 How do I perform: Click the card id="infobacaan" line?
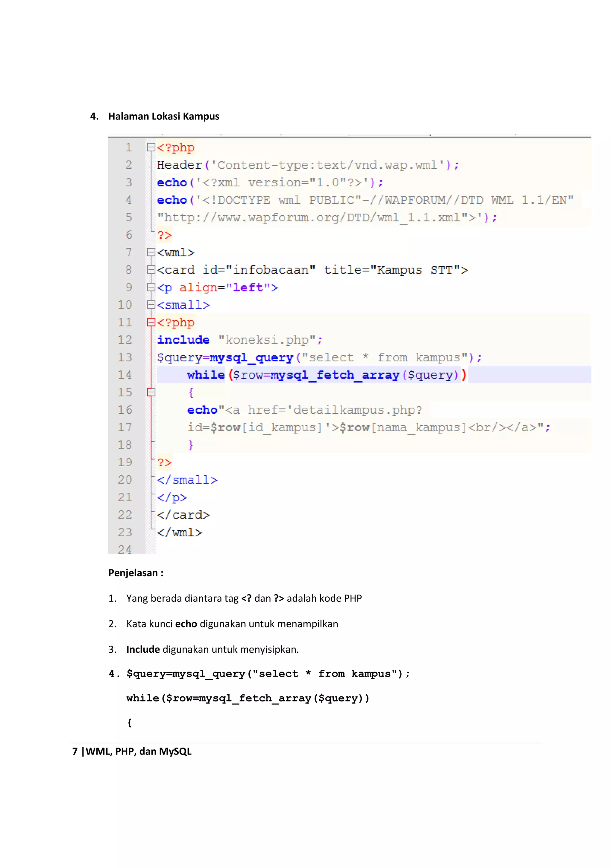click(x=312, y=270)
